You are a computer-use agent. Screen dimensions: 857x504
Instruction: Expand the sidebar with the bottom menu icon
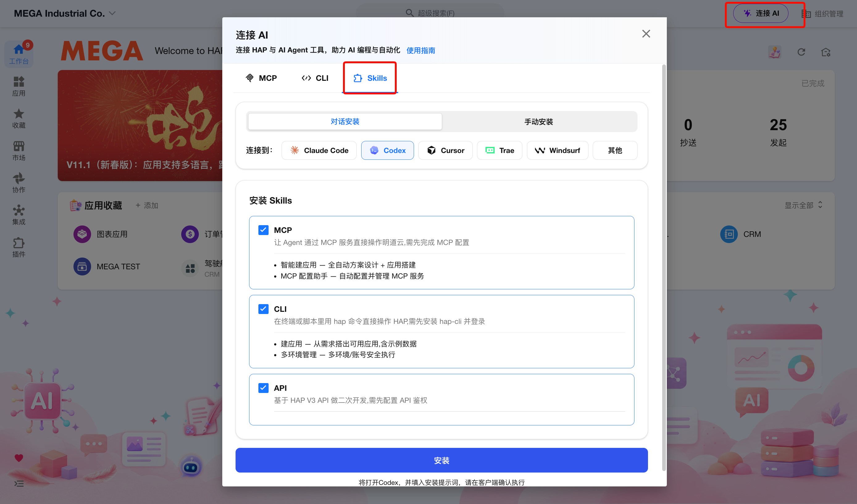point(19,483)
